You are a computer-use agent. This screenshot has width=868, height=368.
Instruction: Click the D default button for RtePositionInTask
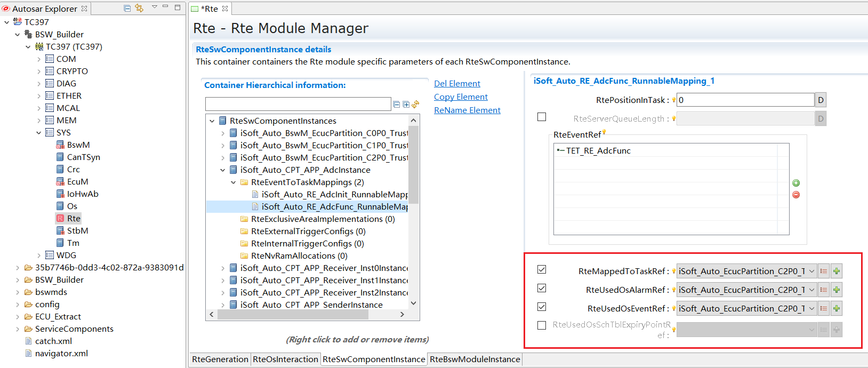pyautogui.click(x=821, y=100)
